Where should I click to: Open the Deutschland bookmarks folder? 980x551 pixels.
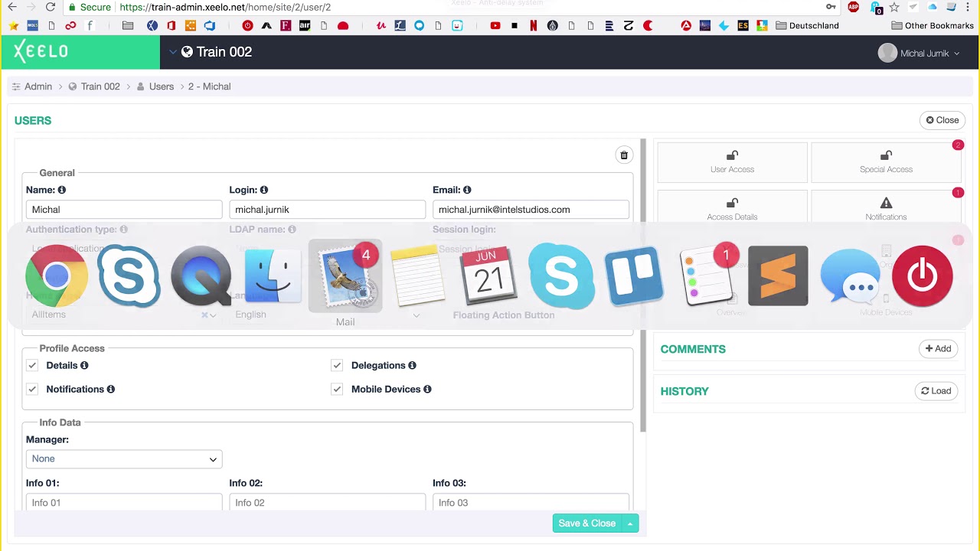pos(807,25)
